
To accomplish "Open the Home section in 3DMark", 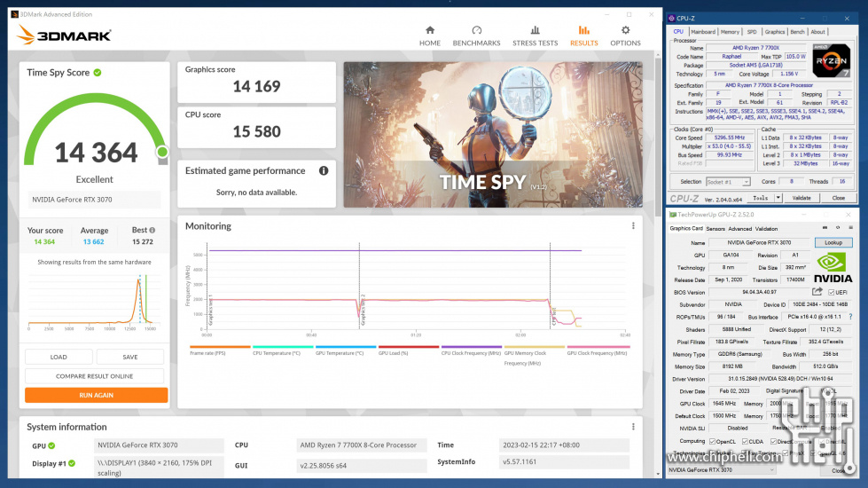I will [x=430, y=35].
